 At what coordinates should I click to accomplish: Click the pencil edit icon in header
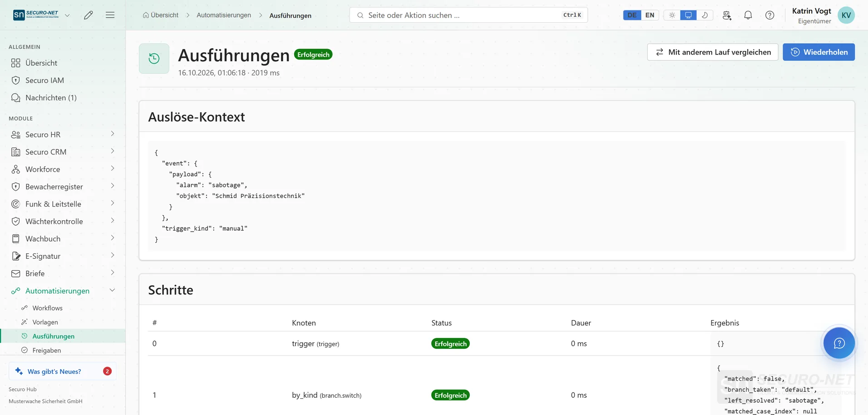point(89,15)
